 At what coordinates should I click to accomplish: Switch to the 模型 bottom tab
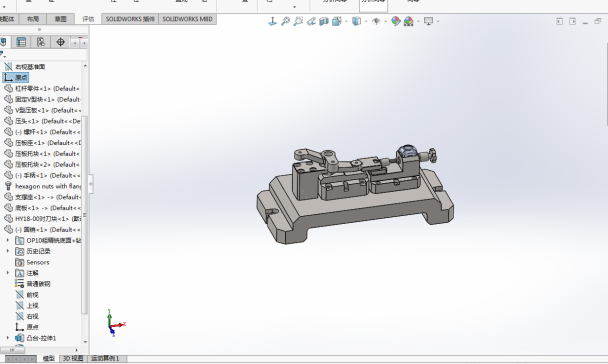point(48,359)
